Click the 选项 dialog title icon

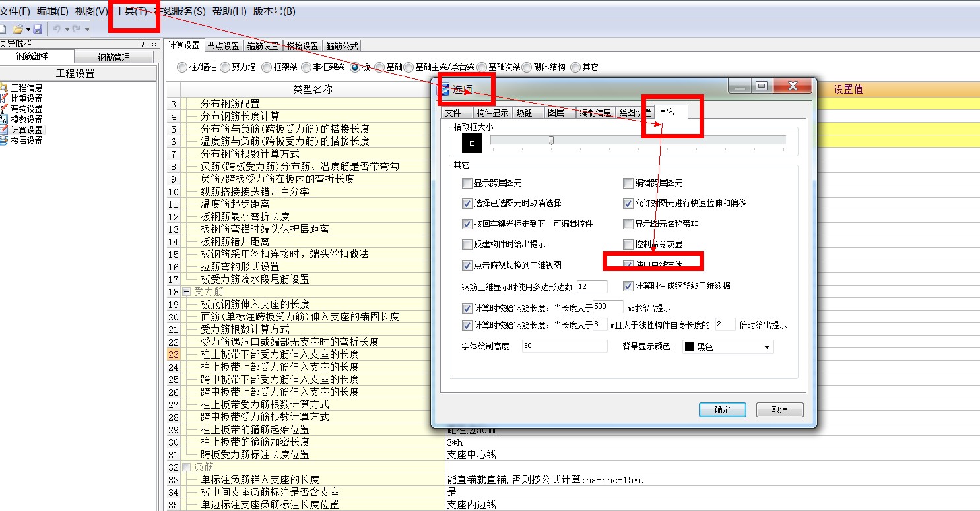444,89
